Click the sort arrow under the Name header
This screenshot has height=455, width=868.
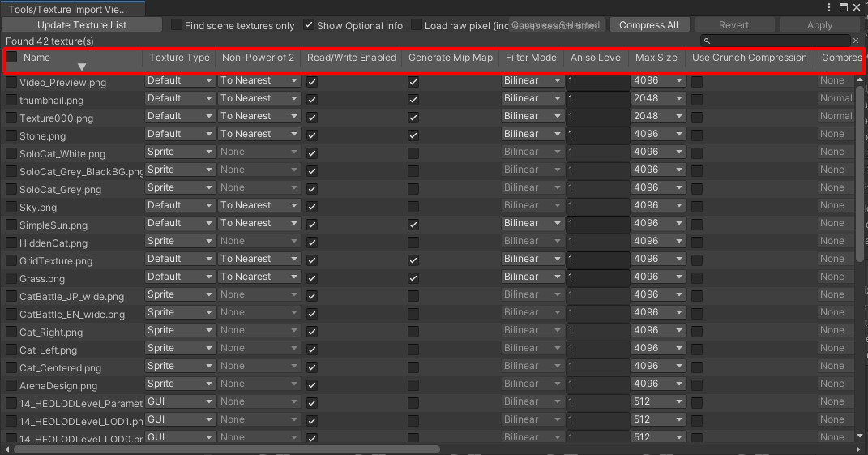[x=81, y=67]
